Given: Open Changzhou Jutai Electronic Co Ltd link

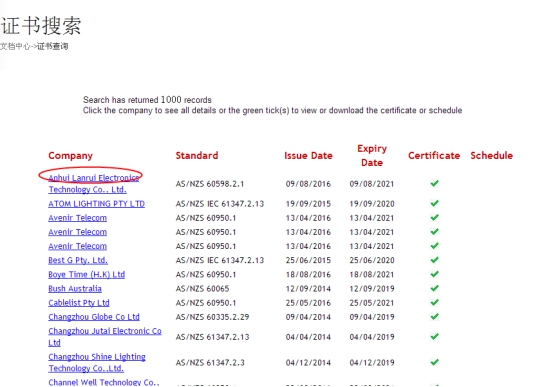Looking at the screenshot, I should click(x=105, y=337).
